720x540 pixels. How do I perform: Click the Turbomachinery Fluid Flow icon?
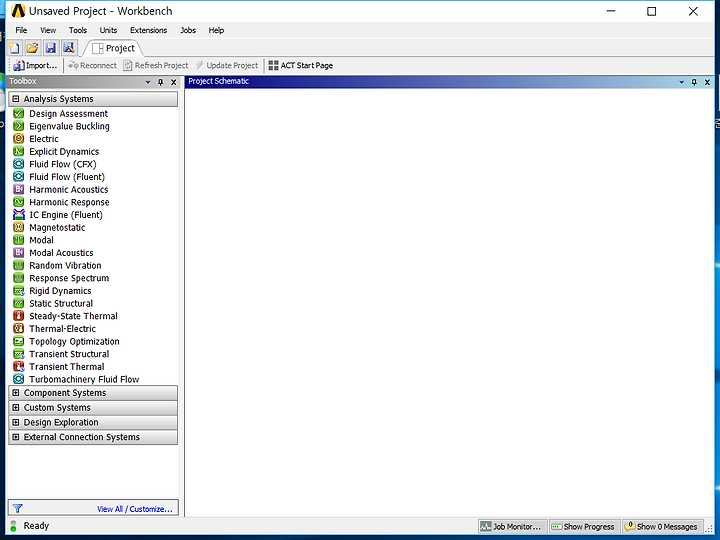click(x=18, y=379)
